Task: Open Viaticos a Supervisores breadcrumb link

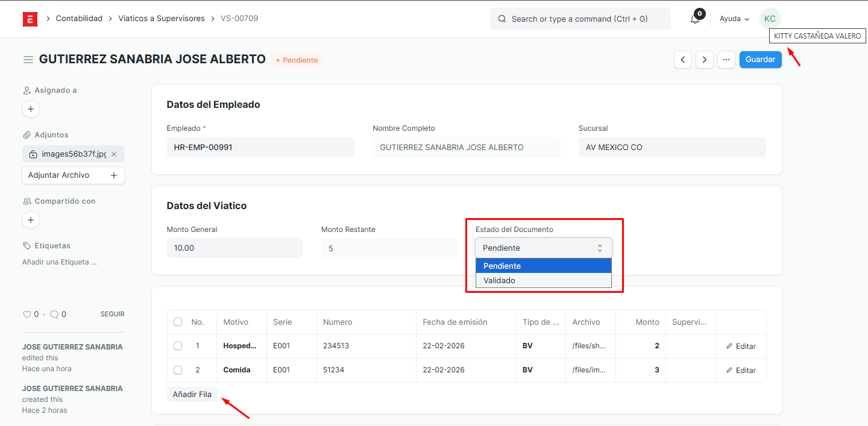Action: click(x=161, y=19)
